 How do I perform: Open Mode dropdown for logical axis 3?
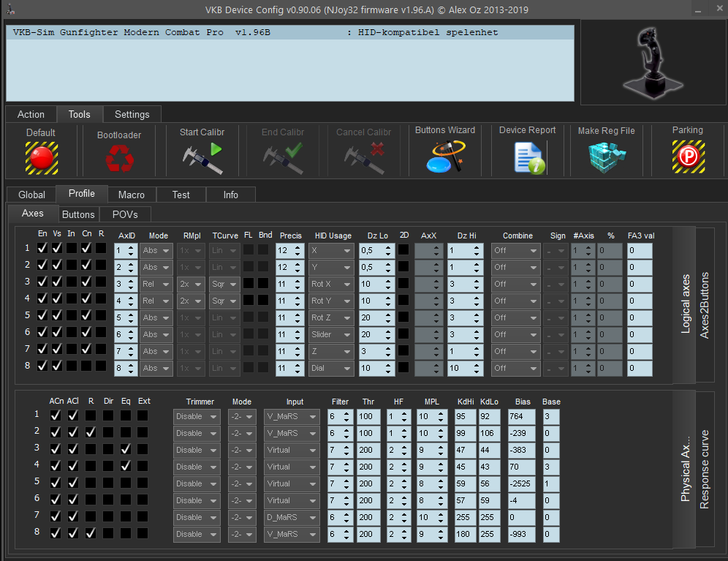[156, 284]
